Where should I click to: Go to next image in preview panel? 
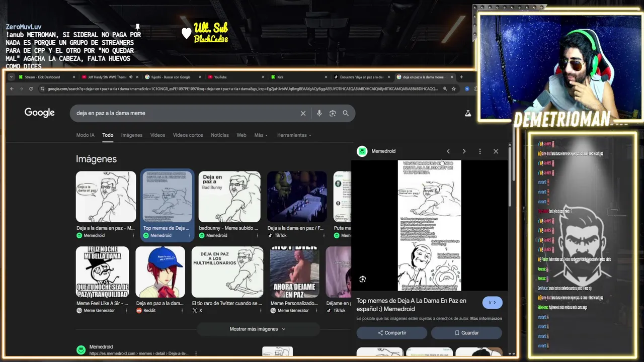point(464,151)
